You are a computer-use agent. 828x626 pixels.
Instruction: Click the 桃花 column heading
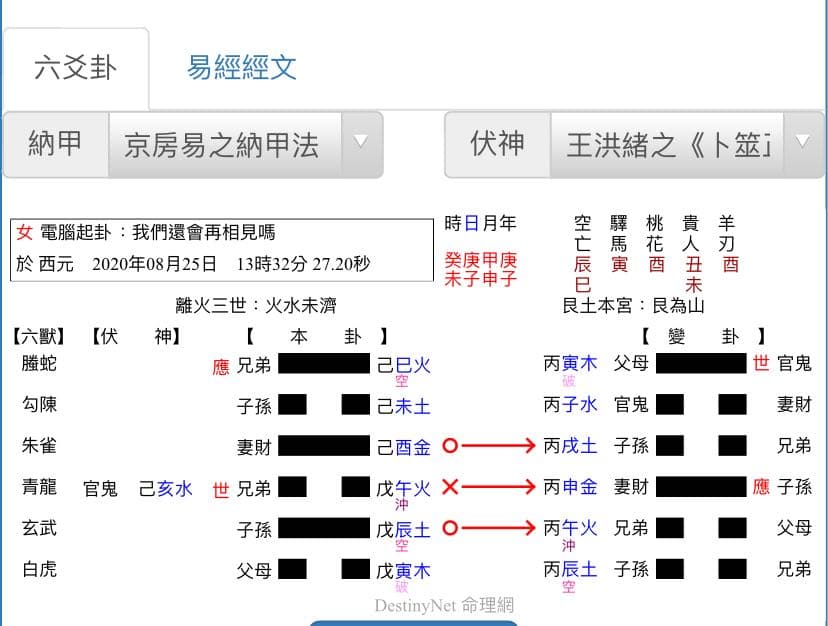(x=655, y=233)
